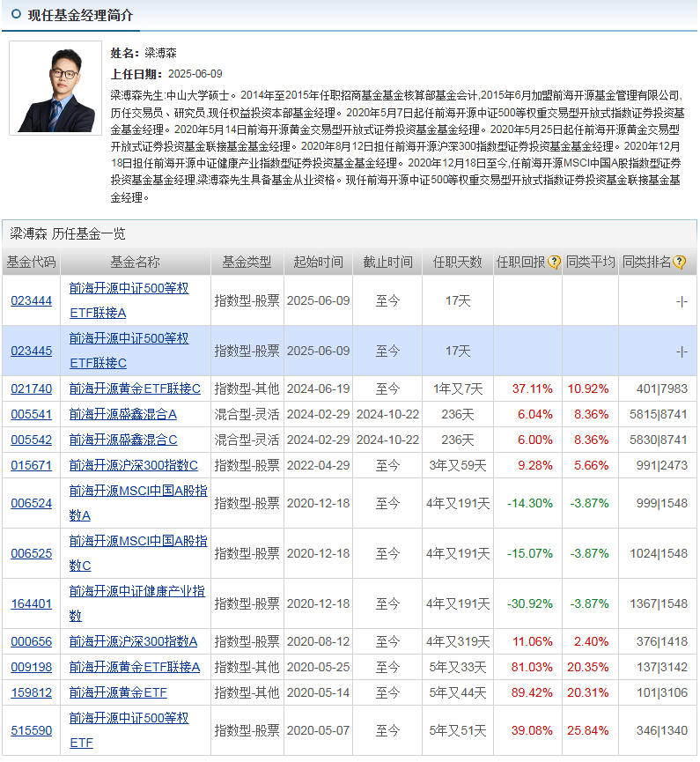This screenshot has width=700, height=762.
Task: Open fund code 000656 link
Action: tap(32, 641)
